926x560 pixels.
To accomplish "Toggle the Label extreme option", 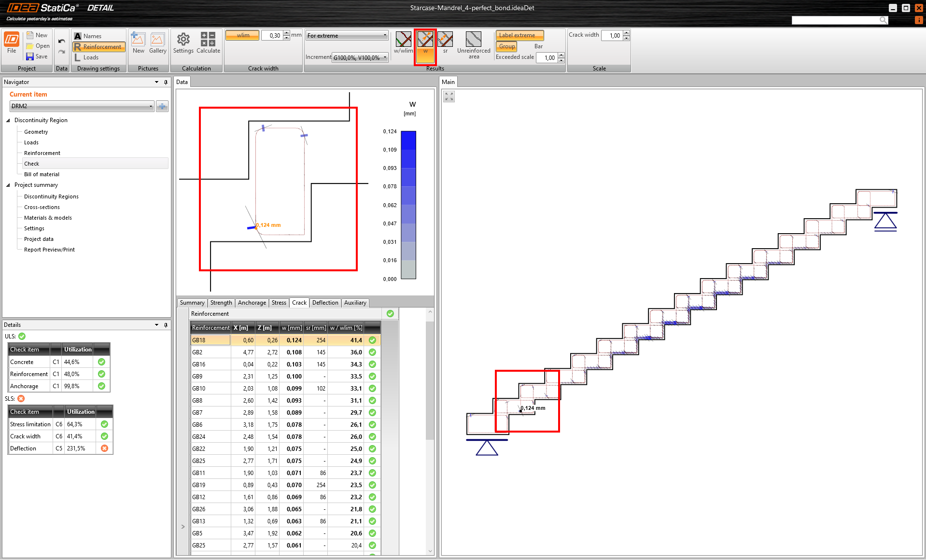I will pyautogui.click(x=519, y=35).
